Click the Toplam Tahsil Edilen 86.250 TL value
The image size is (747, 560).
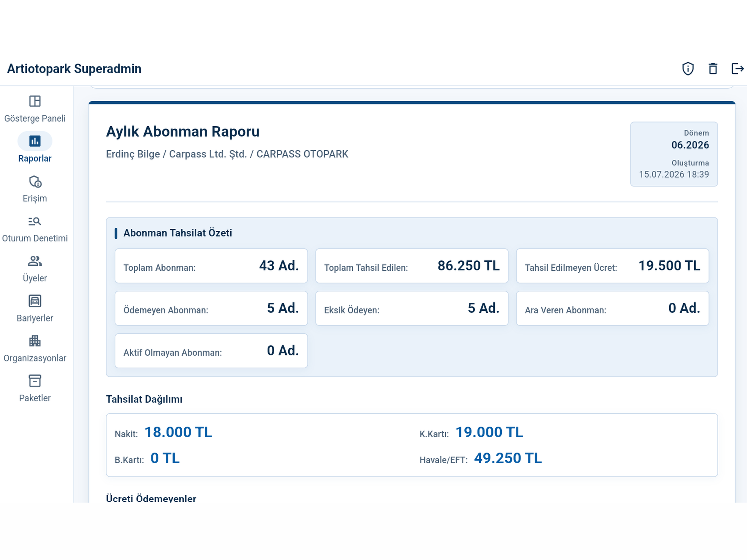468,266
